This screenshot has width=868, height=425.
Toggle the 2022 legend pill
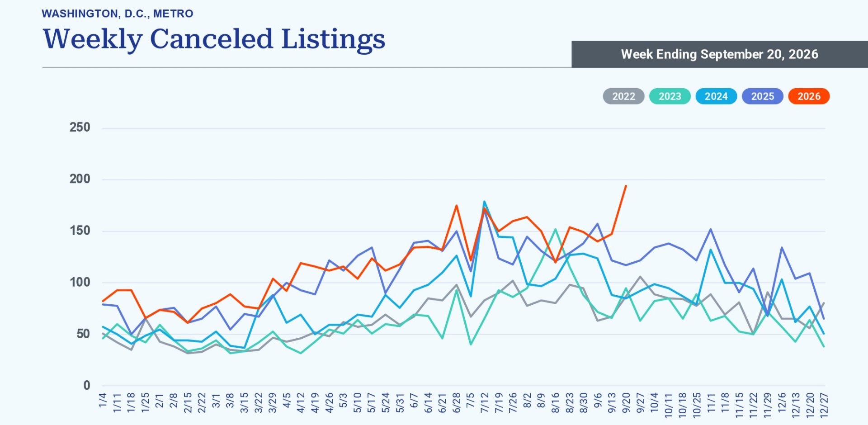pos(623,96)
